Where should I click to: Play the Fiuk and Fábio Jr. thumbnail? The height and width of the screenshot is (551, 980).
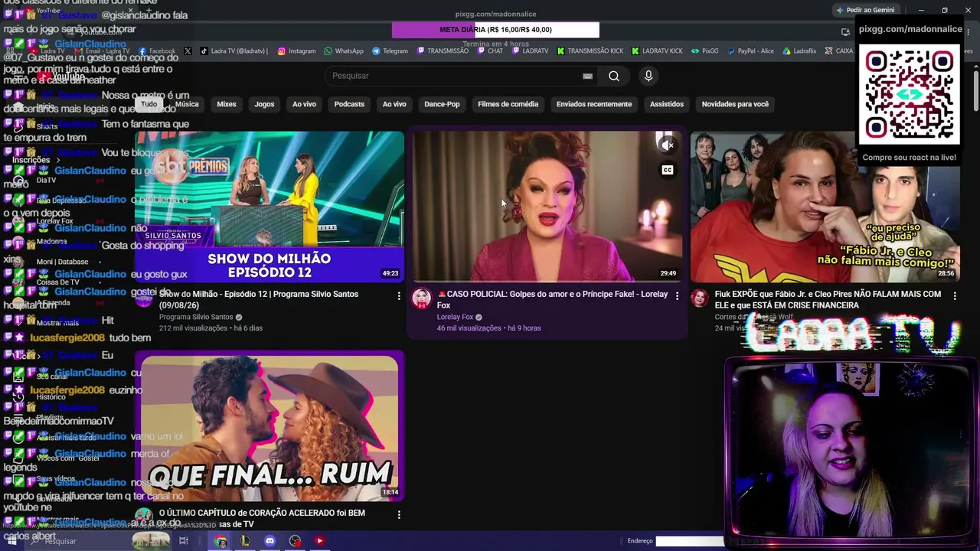[825, 207]
